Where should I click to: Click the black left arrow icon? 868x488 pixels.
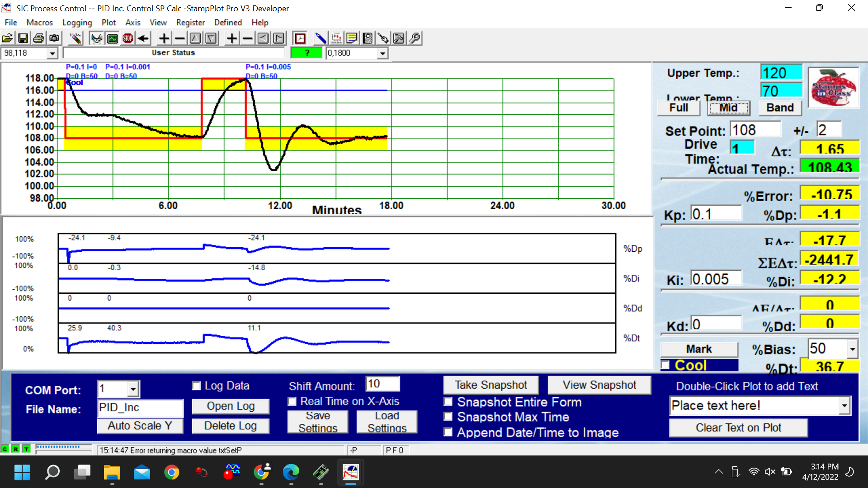(x=144, y=38)
